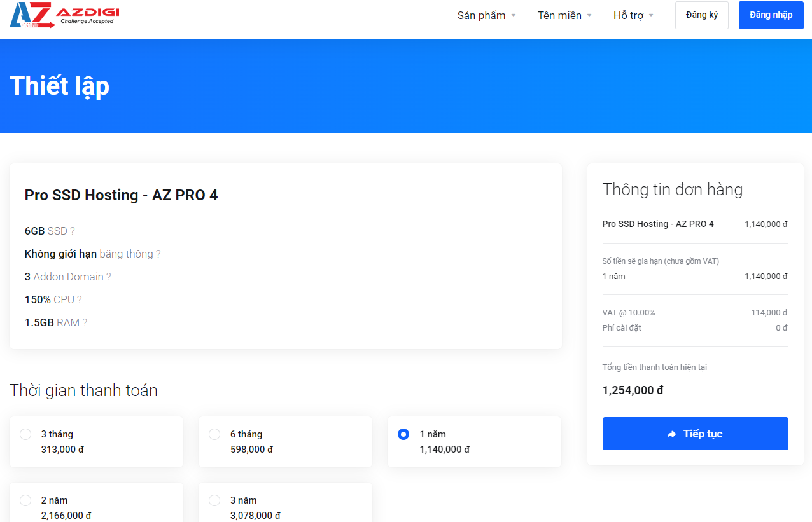Click the Addon Domain help question mark

(x=109, y=277)
